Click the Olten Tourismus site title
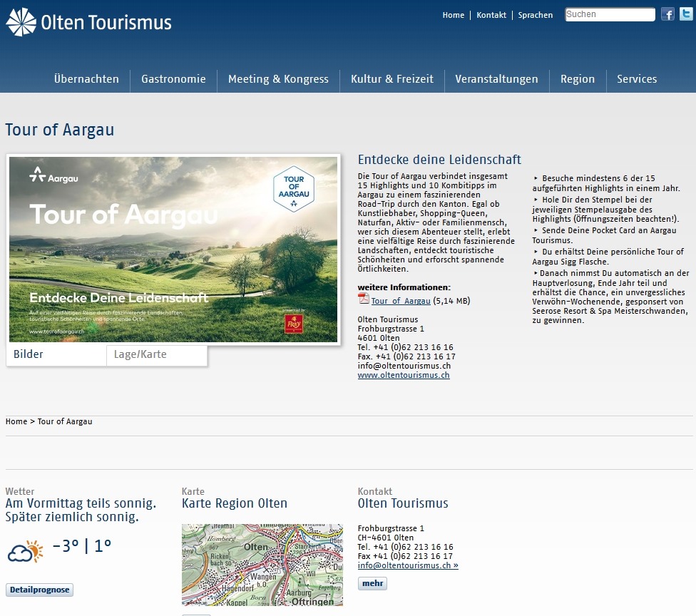Screen dimensions: 696x616 pos(106,22)
